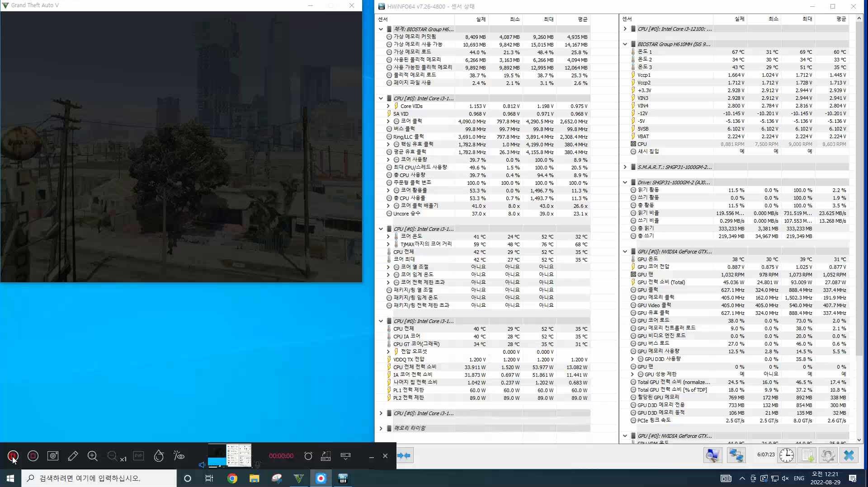Click the stop recording square button
868x487 pixels.
tap(33, 456)
